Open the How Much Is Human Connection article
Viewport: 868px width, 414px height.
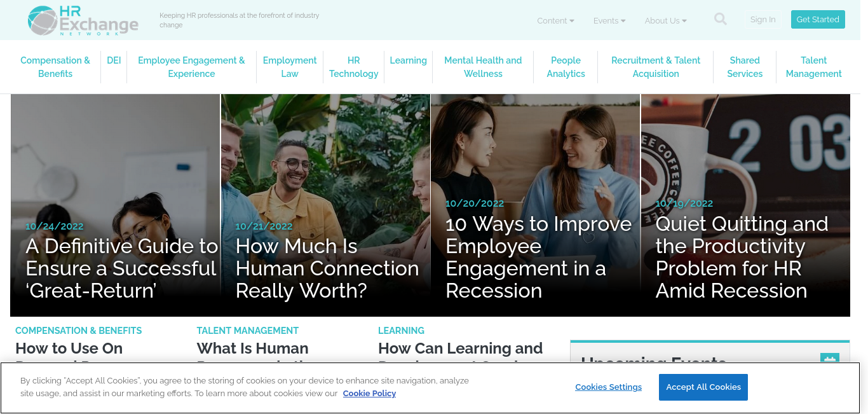327,268
